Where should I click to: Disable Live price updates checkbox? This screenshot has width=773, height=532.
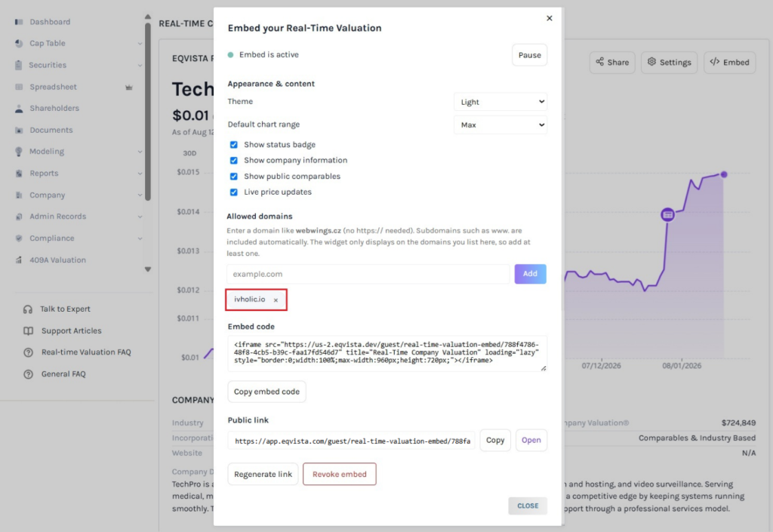234,192
